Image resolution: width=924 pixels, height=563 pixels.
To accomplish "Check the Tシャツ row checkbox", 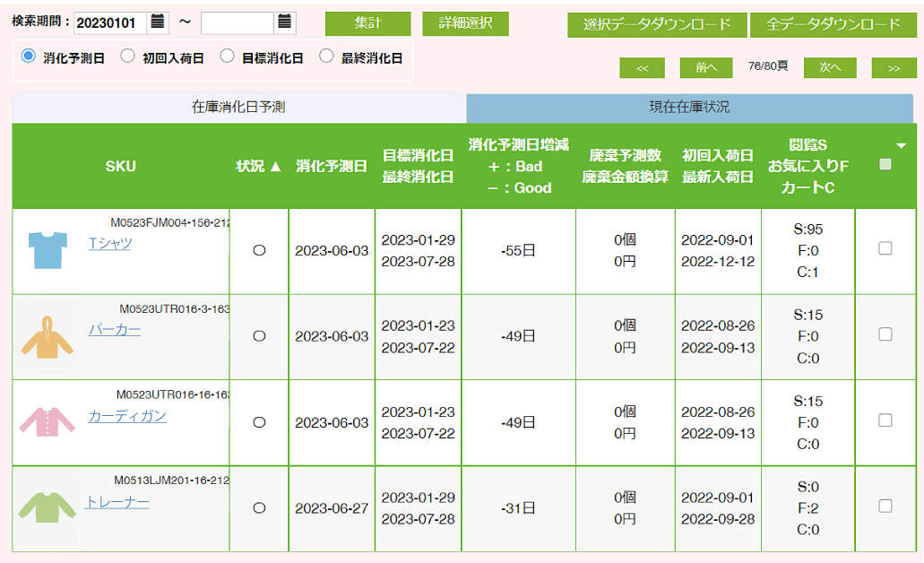I will (x=885, y=249).
